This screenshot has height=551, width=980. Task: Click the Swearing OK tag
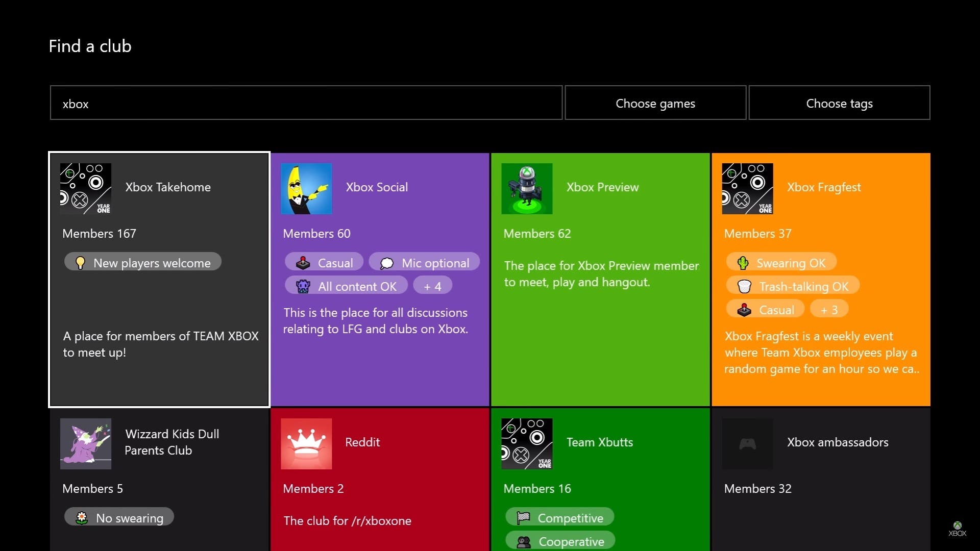[x=781, y=262]
